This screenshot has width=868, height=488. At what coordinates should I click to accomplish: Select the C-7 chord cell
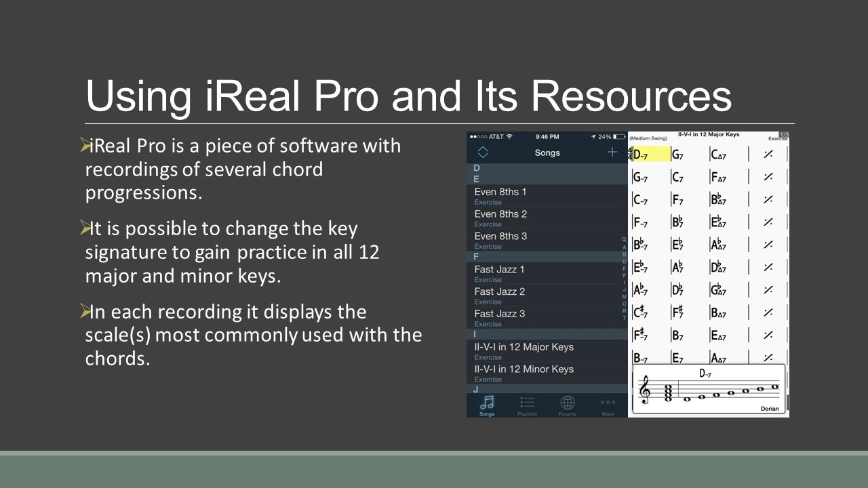[x=641, y=199]
